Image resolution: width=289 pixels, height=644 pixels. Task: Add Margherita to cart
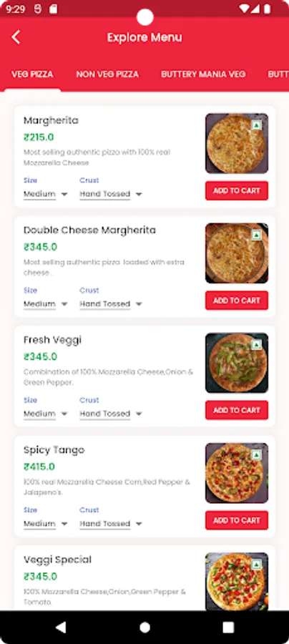tap(237, 190)
